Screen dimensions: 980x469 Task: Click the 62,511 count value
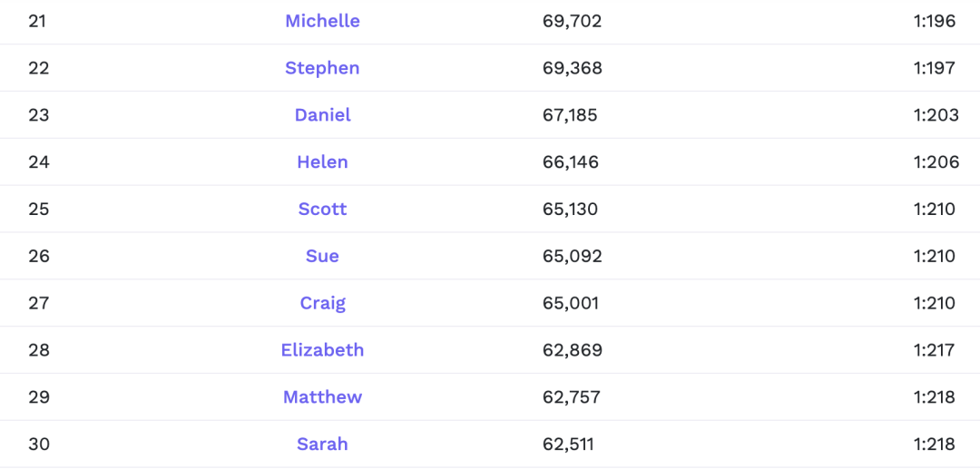click(568, 445)
